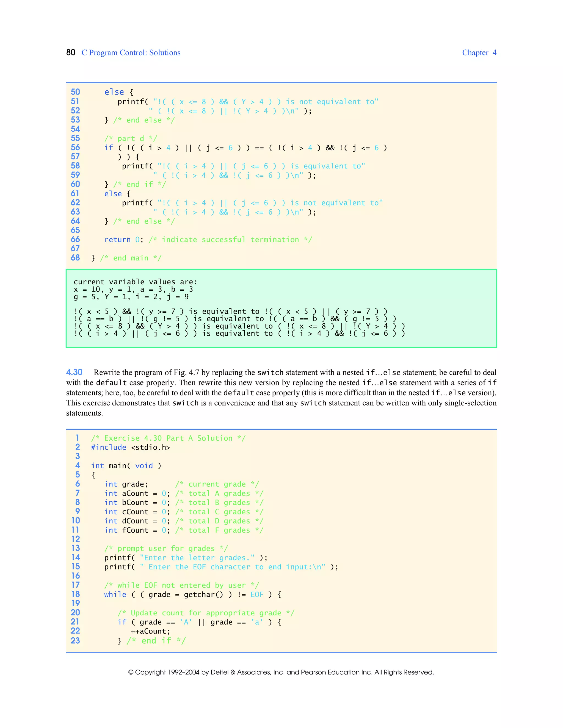The image size is (563, 728).
Task: Click 'Chapter 4' in the page header
Action: pos(479,53)
